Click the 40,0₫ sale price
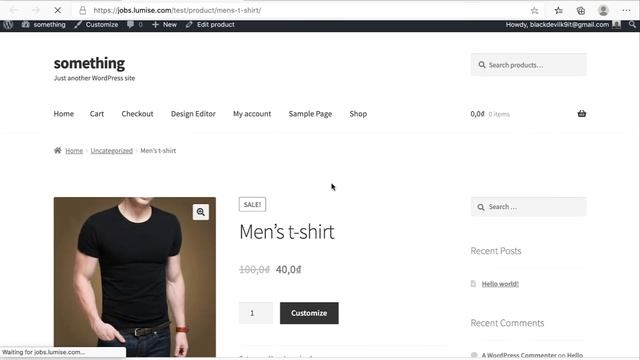This screenshot has width=640, height=360. tap(289, 269)
